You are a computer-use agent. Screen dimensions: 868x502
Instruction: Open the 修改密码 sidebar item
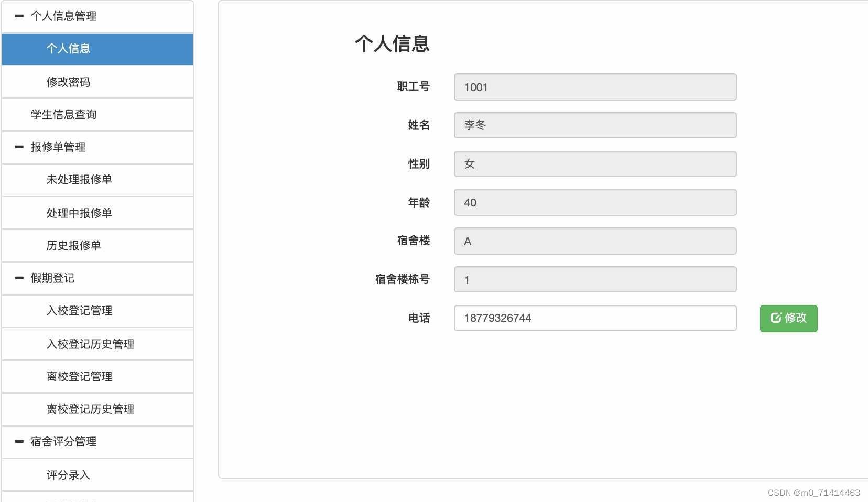pos(97,82)
